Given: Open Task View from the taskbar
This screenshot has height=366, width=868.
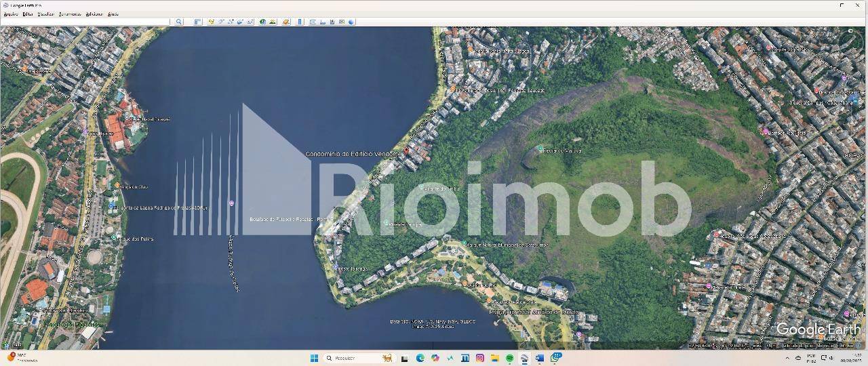Looking at the screenshot, I should click(404, 358).
